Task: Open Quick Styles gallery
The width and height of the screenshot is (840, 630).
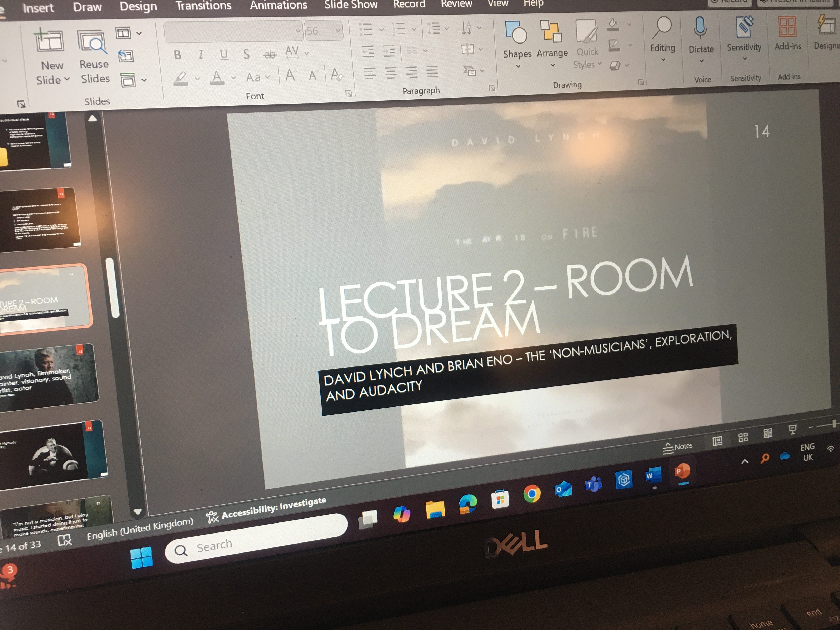Action: [587, 45]
